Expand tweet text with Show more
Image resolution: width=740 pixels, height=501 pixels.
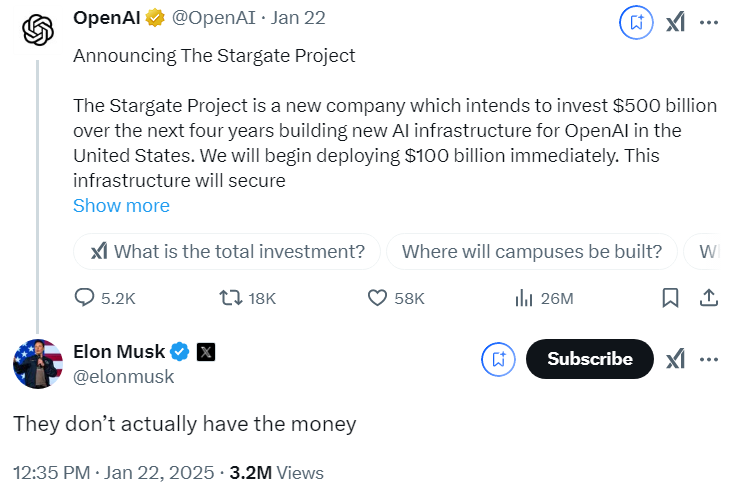pyautogui.click(x=121, y=206)
